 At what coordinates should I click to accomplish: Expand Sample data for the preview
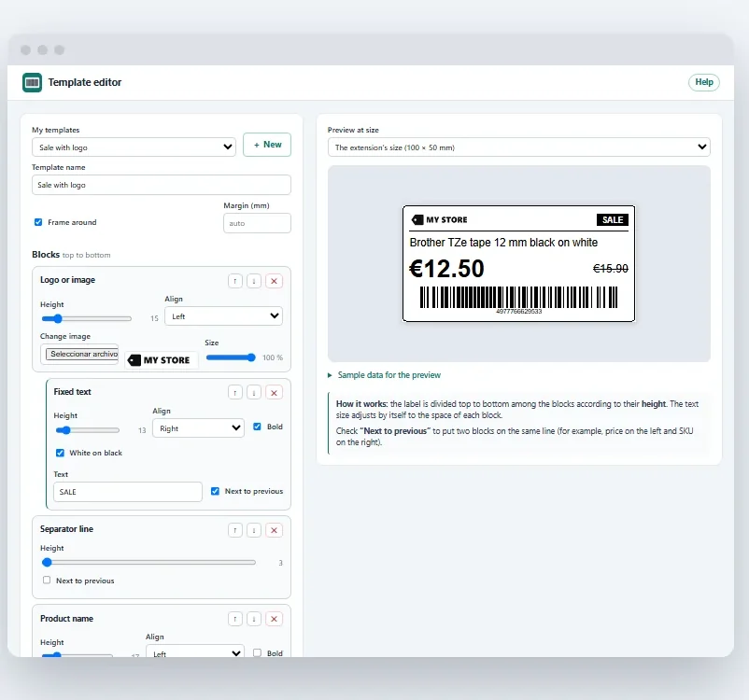[x=384, y=375]
